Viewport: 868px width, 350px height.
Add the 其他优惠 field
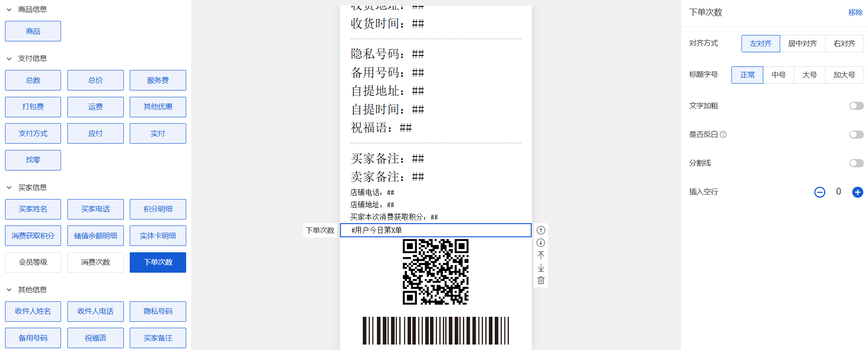coord(157,107)
